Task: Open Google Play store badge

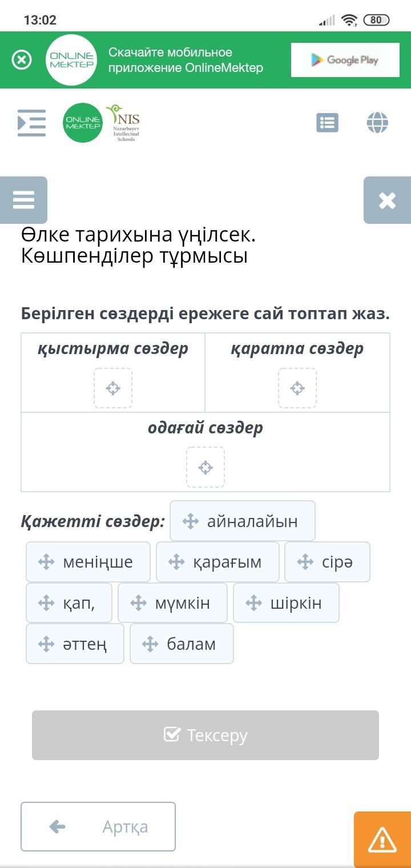Action: [345, 60]
